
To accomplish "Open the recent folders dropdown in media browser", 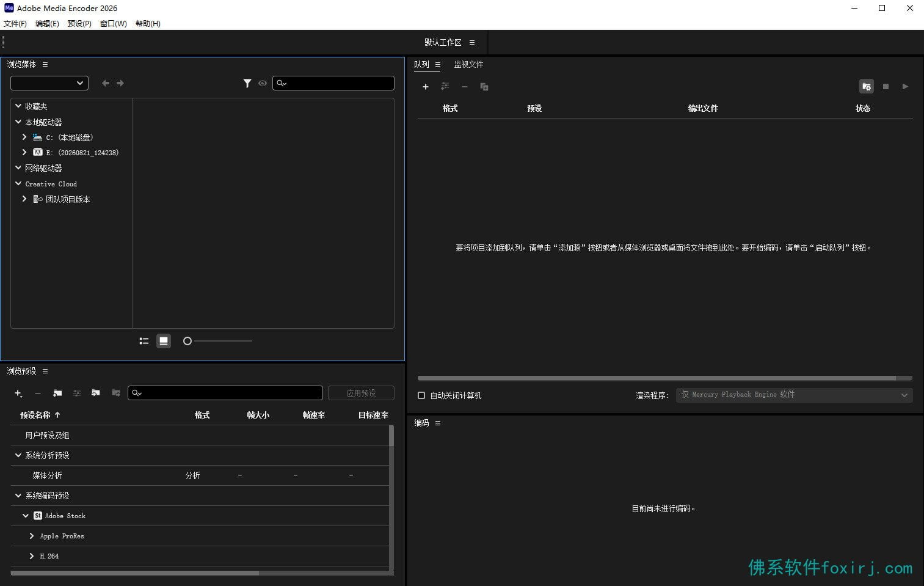I will point(49,83).
